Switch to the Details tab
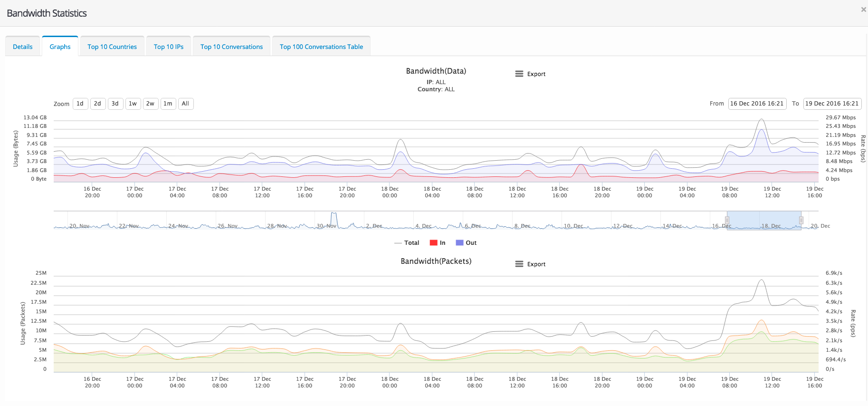Viewport: 868px width, 406px height. tap(23, 47)
